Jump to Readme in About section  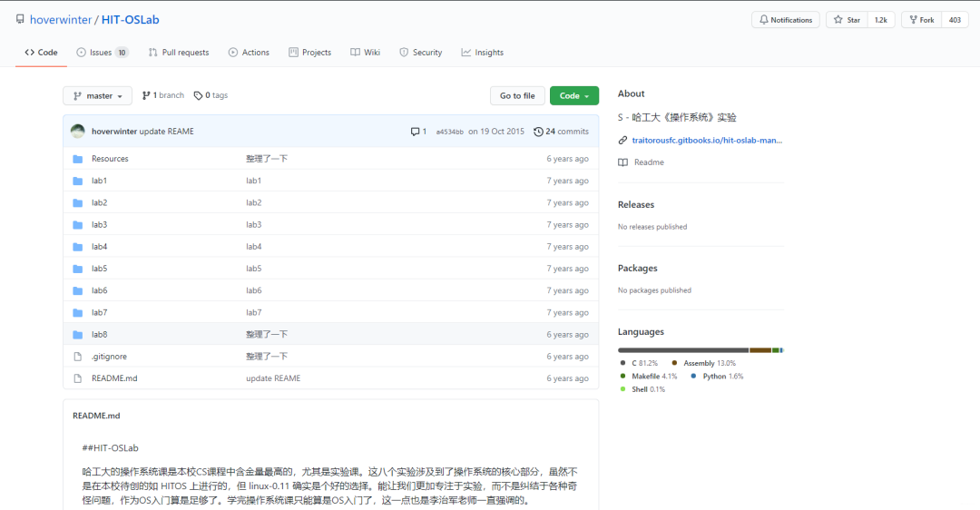pyautogui.click(x=642, y=162)
